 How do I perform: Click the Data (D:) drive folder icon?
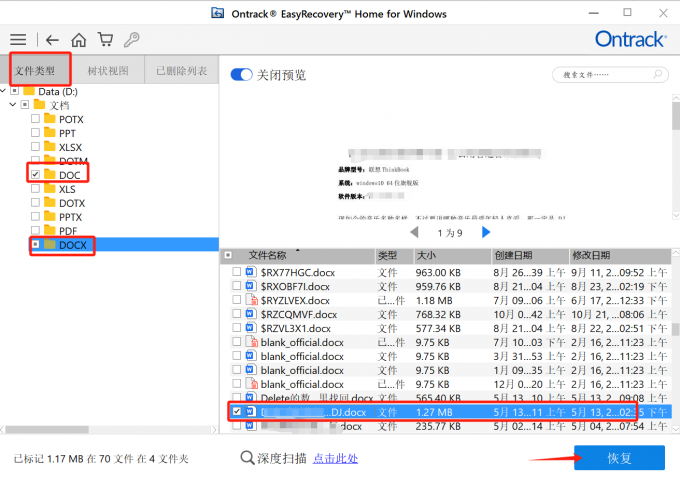point(29,91)
